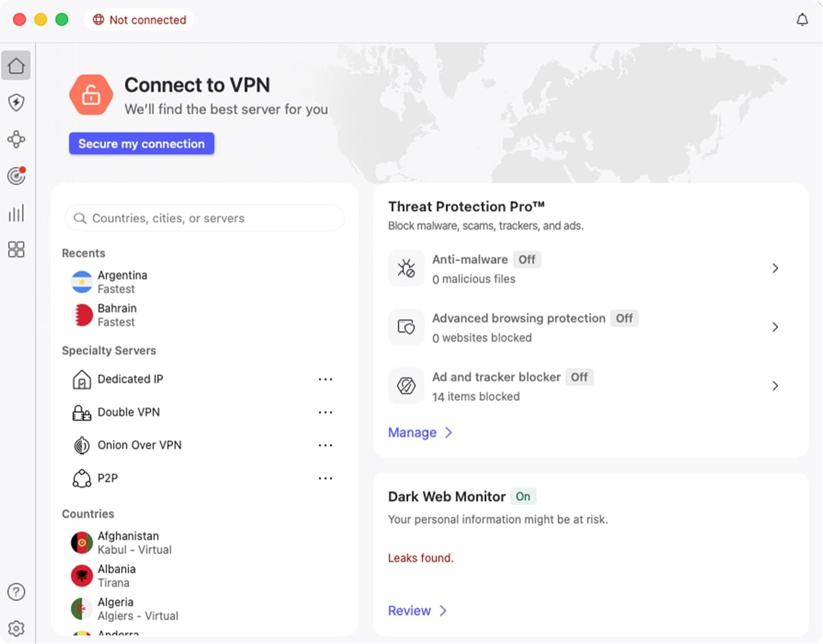The height and width of the screenshot is (644, 823).
Task: Click the Dedicated IP house icon
Action: [82, 380]
